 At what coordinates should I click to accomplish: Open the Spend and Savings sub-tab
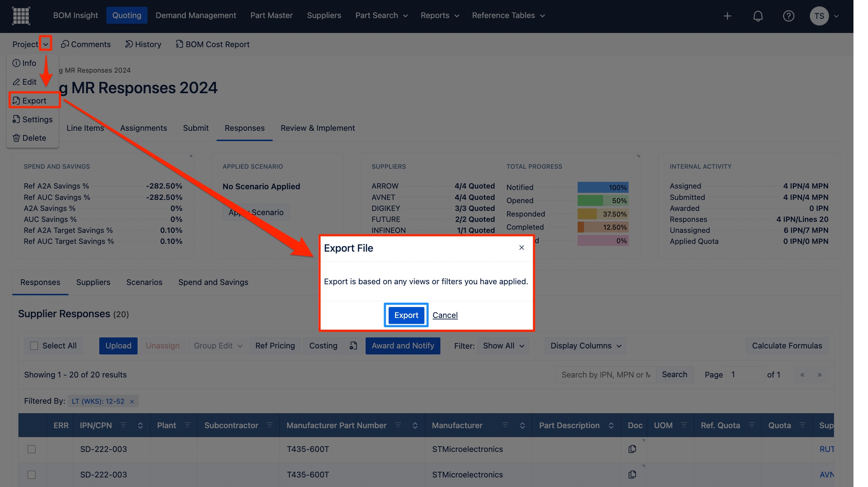tap(213, 282)
